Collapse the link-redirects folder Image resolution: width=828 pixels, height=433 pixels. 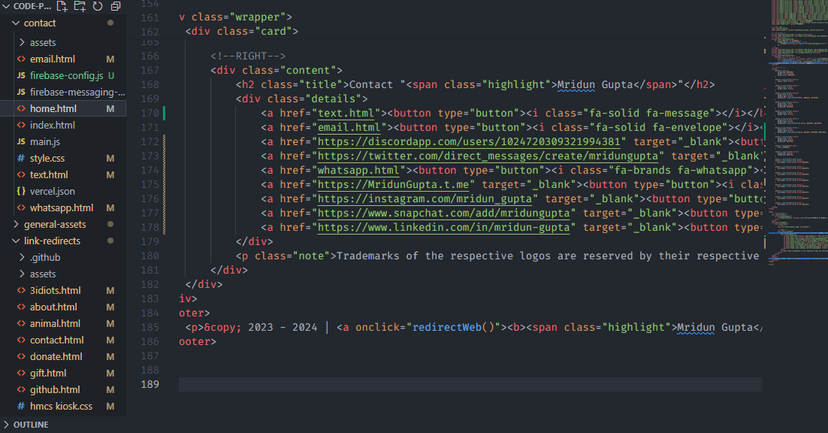[x=16, y=241]
